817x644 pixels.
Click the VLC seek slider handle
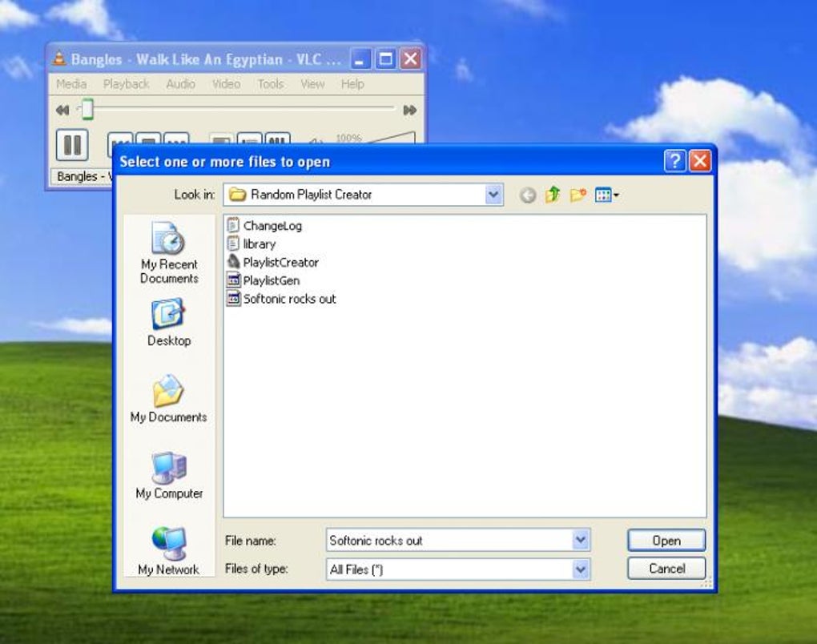point(87,109)
